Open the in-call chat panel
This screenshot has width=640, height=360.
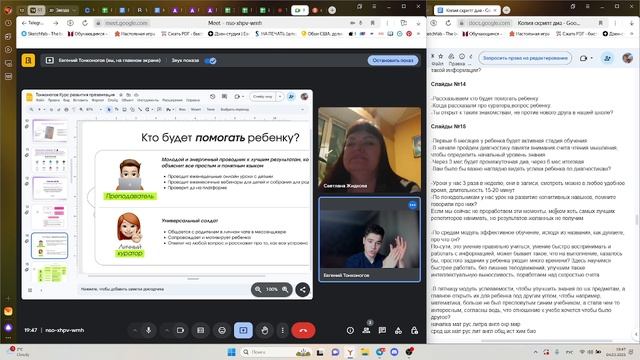coord(382,331)
